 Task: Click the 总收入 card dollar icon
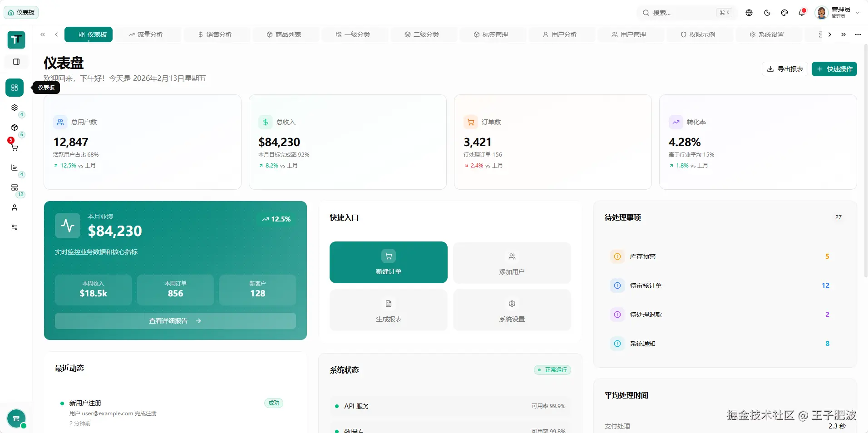[x=266, y=122]
